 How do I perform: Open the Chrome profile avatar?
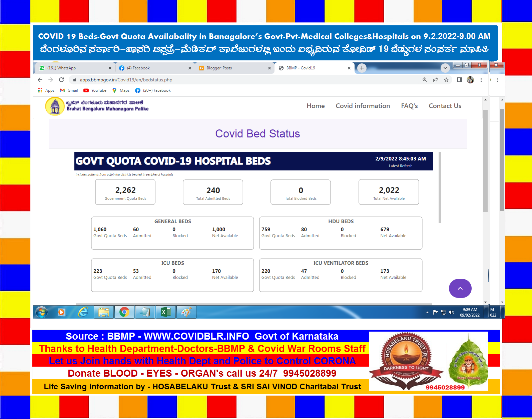[470, 80]
